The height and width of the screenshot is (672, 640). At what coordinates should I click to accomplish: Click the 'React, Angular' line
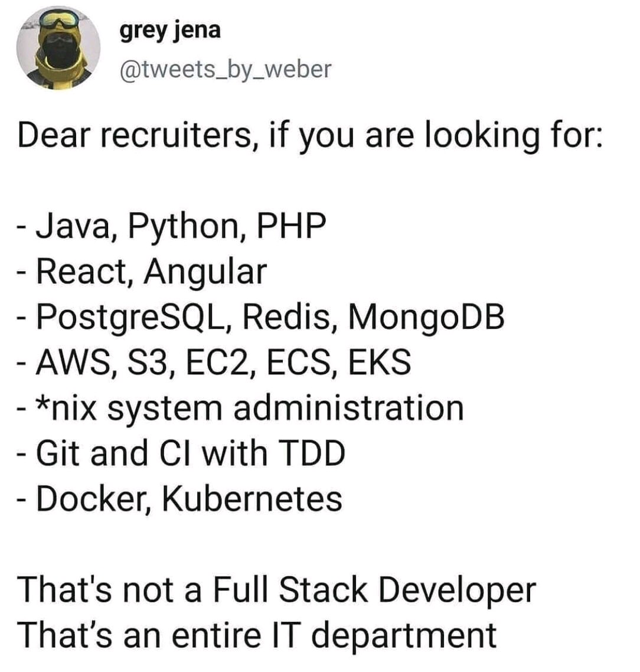(x=142, y=272)
